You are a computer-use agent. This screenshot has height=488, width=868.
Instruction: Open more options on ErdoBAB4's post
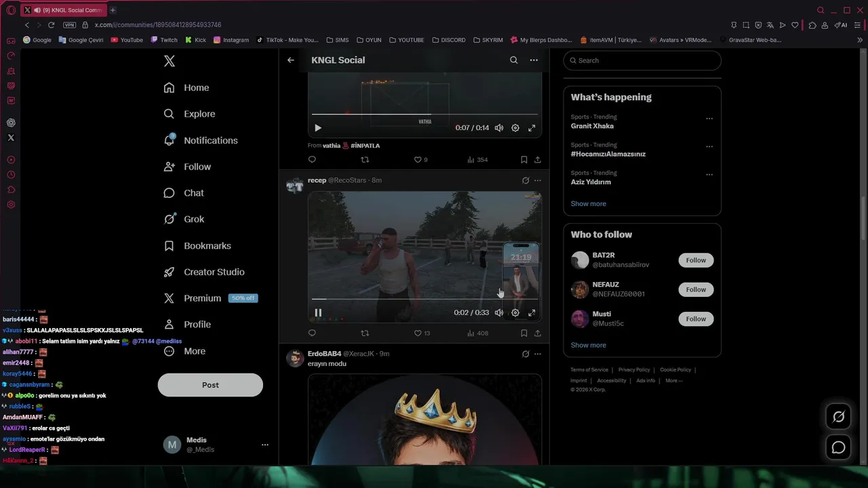pyautogui.click(x=538, y=354)
